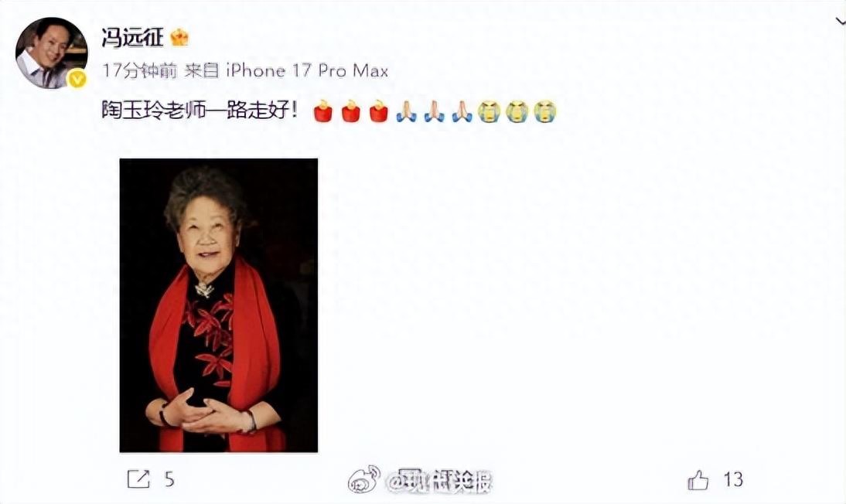
Task: Click the first crying face emoji
Action: (490, 111)
